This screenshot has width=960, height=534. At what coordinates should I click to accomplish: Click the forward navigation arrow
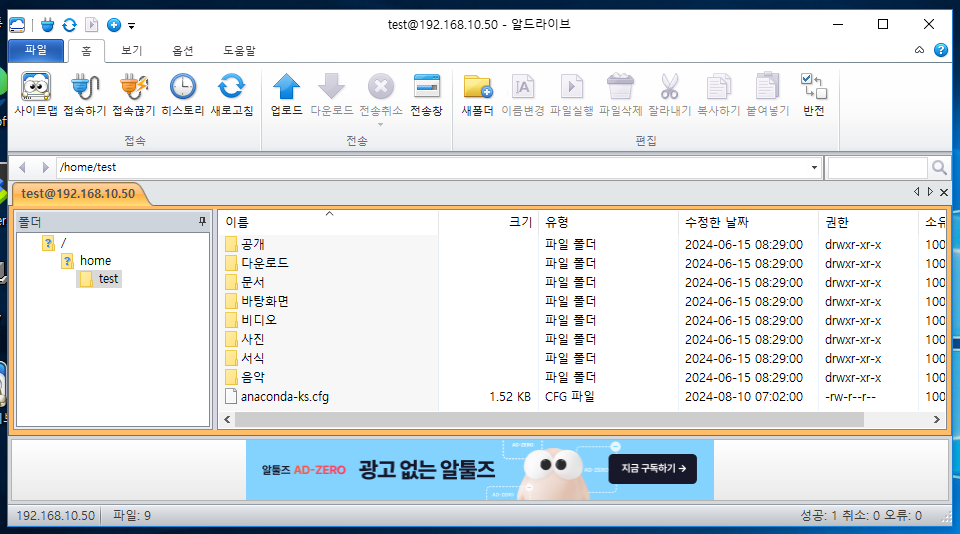point(45,167)
